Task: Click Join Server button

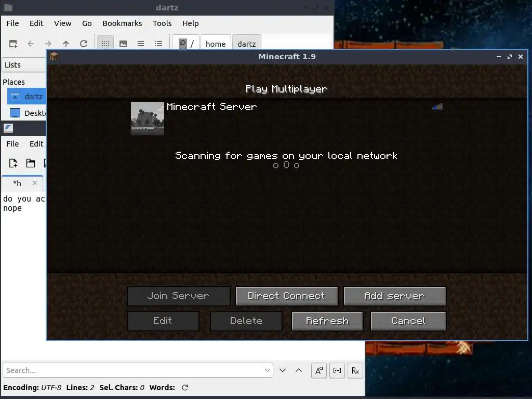Action: tap(179, 296)
